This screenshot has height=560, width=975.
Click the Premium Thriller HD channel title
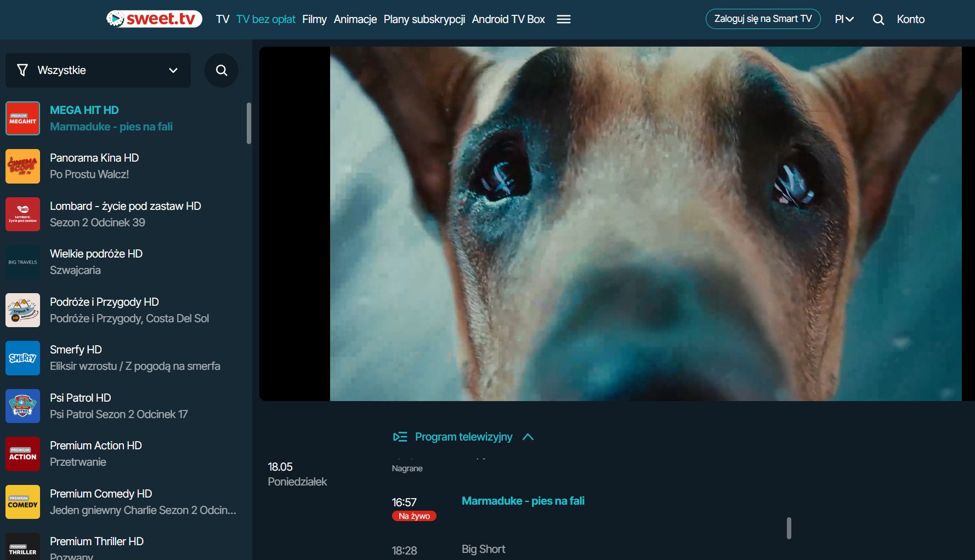tap(97, 541)
